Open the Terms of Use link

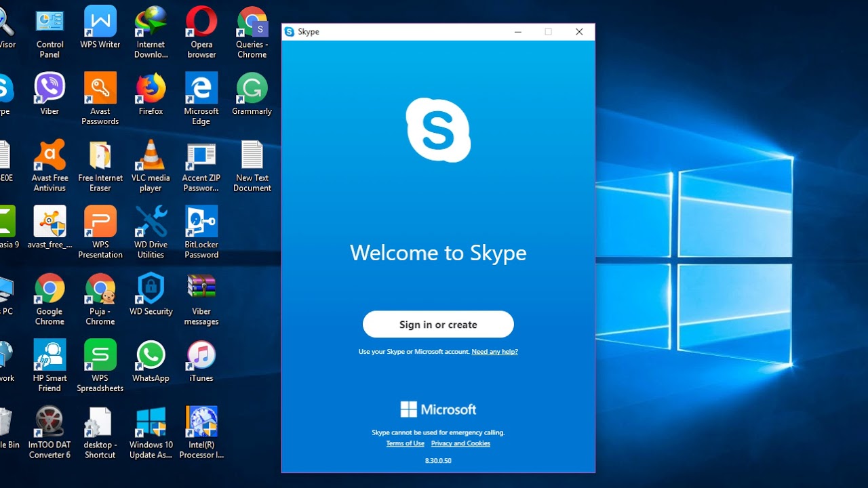(405, 443)
